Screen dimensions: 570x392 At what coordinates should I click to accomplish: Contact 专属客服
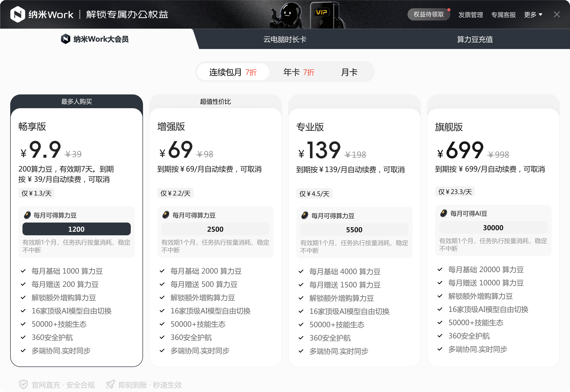click(504, 15)
